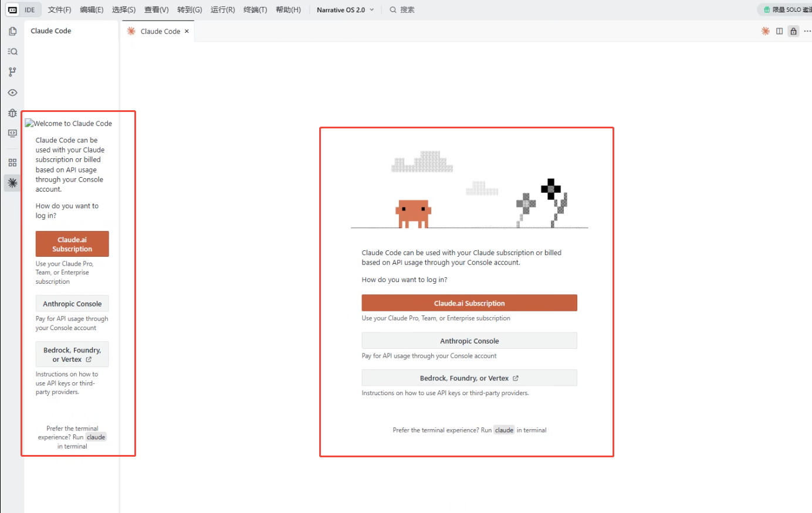Screen dimensions: 812x513
Task: Close the Claude Code editor tab
Action: tap(187, 31)
